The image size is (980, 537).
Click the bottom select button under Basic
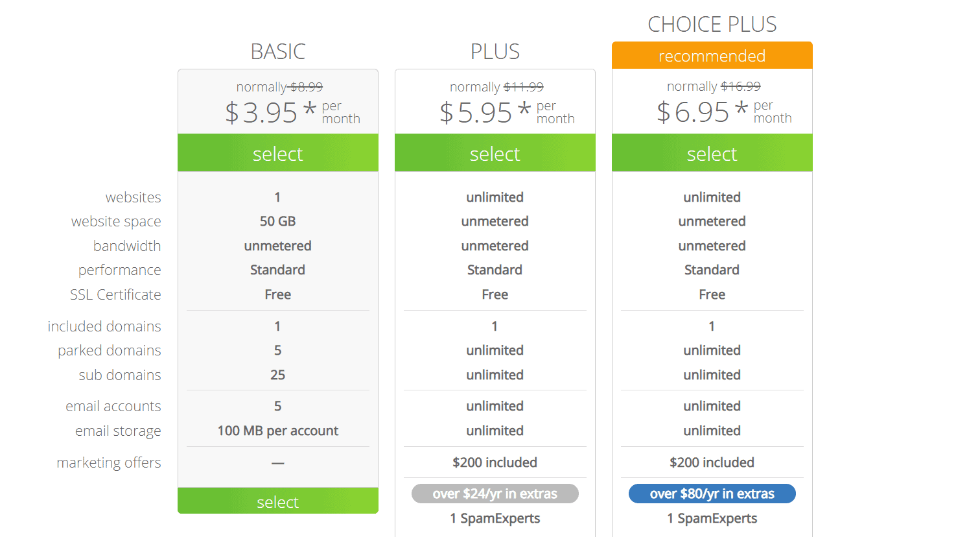point(278,501)
